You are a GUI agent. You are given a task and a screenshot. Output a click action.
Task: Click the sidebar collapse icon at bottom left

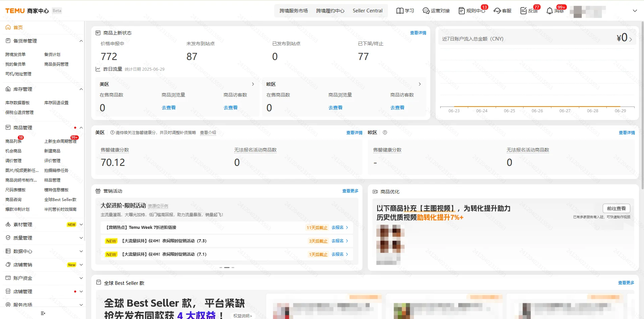[x=42, y=313]
